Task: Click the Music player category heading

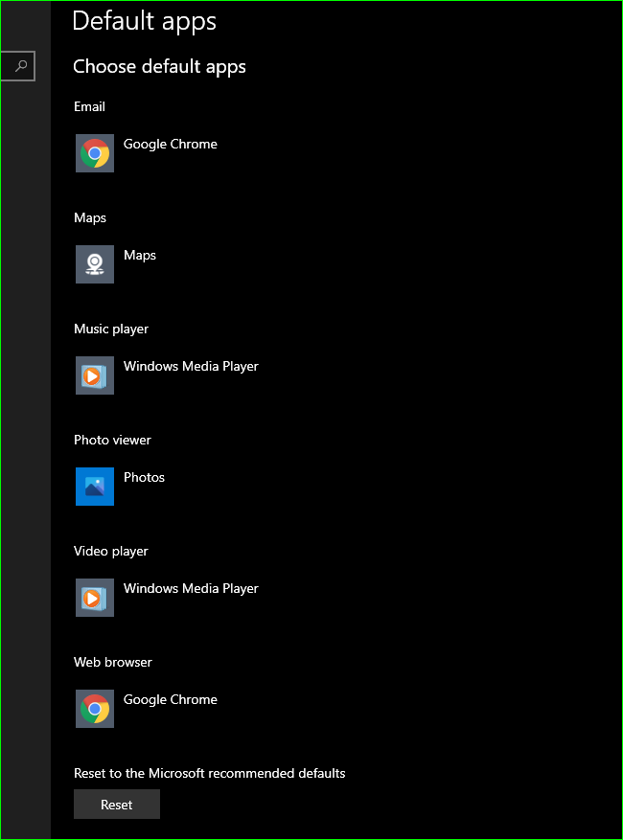Action: point(111,329)
